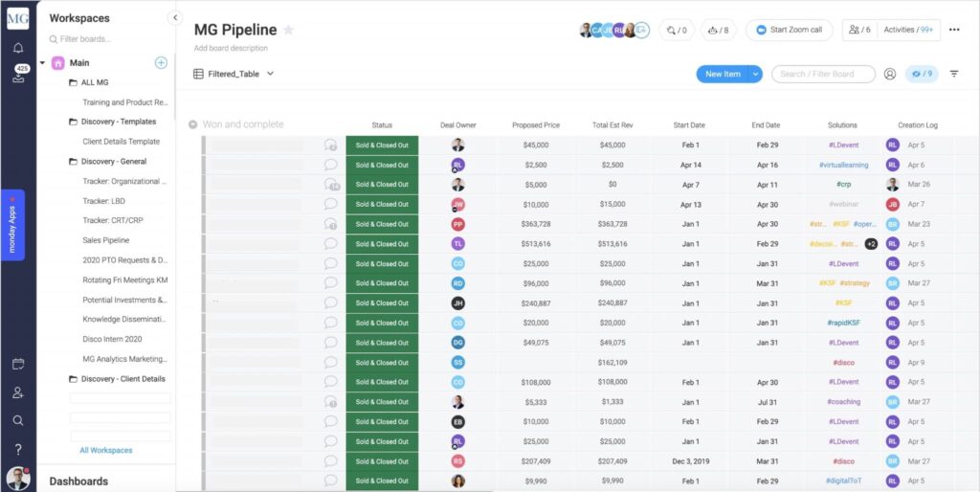Viewport: 980px width, 492px height.
Task: Open the person filter icon
Action: point(890,74)
